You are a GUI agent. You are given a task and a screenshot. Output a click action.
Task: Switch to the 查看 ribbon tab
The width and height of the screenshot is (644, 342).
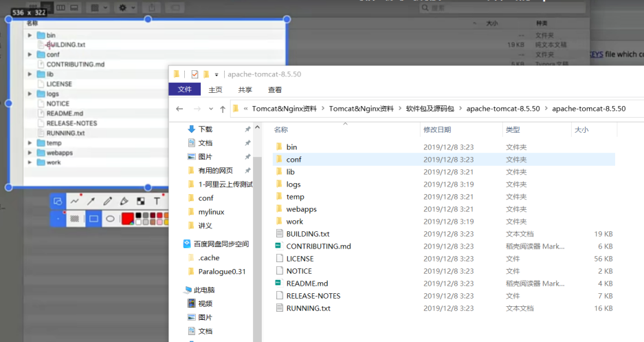click(275, 89)
